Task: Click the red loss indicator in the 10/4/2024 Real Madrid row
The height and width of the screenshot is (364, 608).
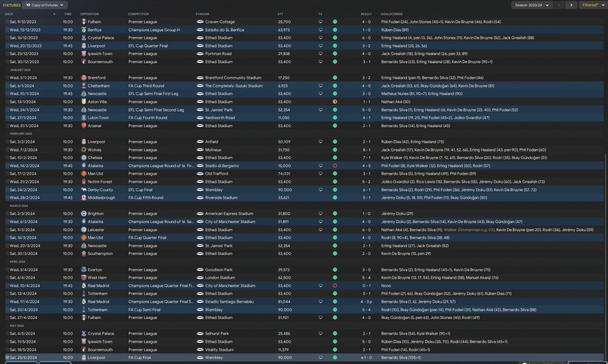Action: point(335,286)
